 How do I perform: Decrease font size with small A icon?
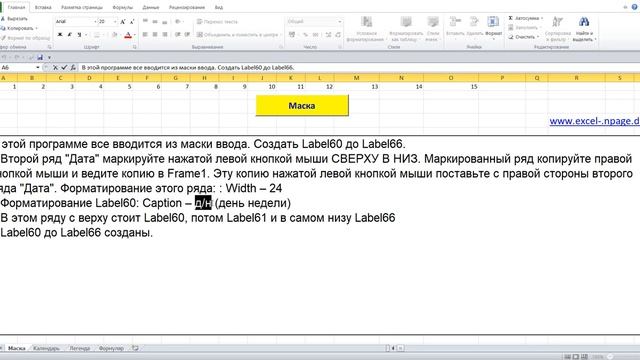coord(131,22)
